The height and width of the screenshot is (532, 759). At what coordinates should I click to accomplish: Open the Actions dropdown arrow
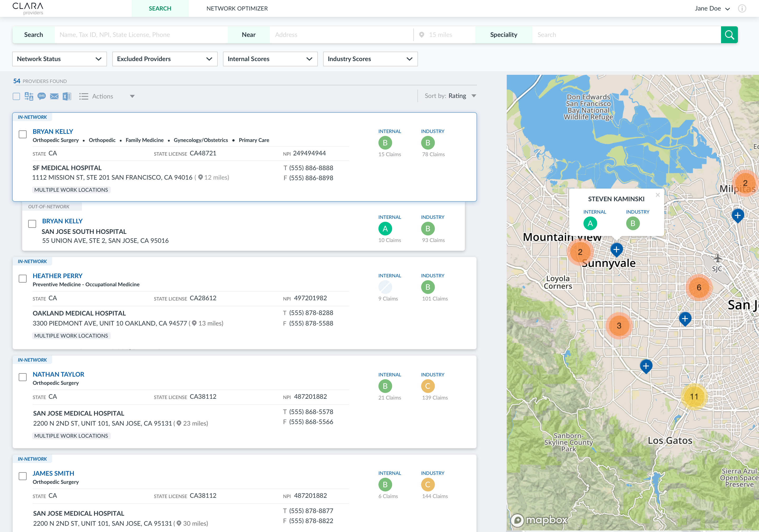132,96
